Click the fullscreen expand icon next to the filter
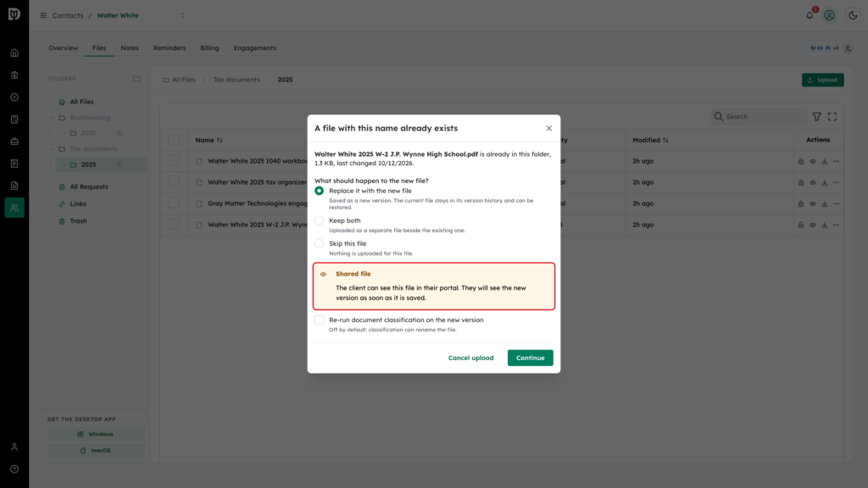The image size is (868, 488). [832, 117]
